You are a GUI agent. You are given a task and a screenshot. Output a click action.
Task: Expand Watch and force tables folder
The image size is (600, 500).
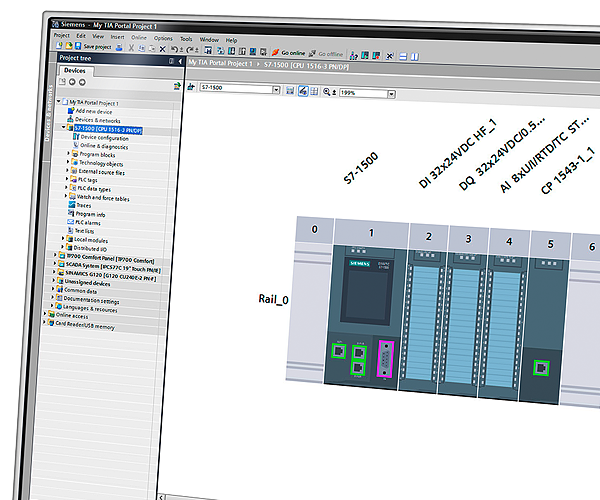click(x=66, y=195)
